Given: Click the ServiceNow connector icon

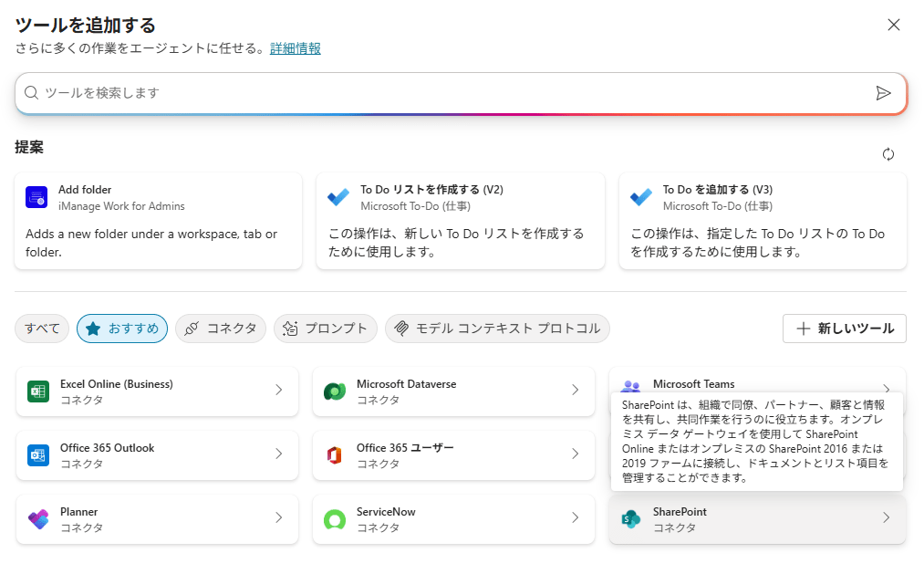Looking at the screenshot, I should tap(335, 519).
